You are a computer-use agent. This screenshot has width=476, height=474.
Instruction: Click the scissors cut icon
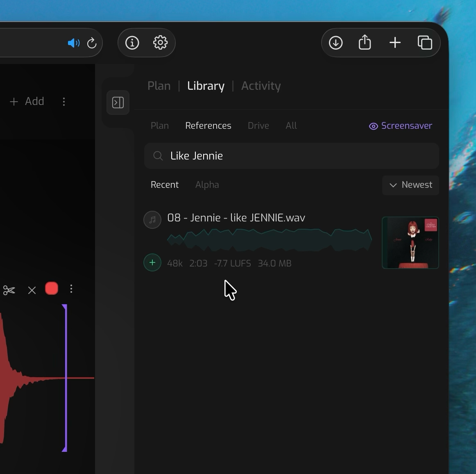point(9,290)
